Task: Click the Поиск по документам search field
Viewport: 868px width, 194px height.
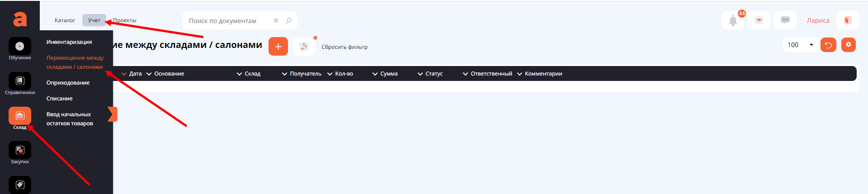Action: click(228, 21)
